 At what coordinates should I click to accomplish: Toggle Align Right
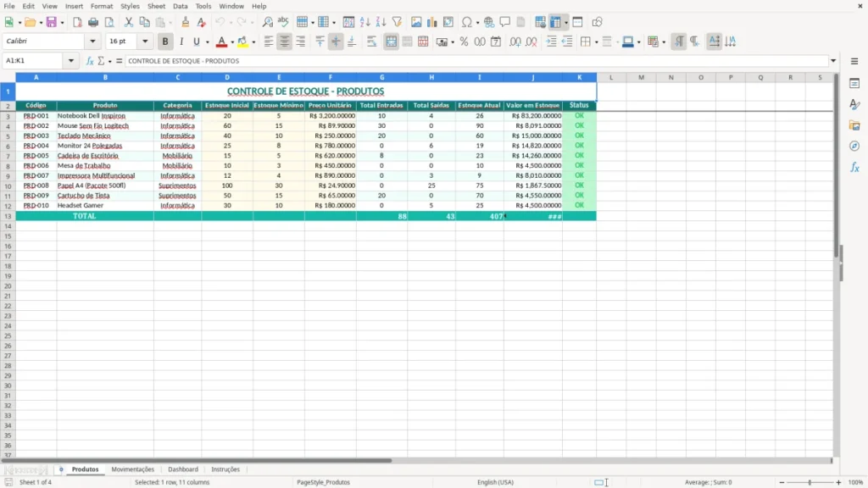(301, 42)
